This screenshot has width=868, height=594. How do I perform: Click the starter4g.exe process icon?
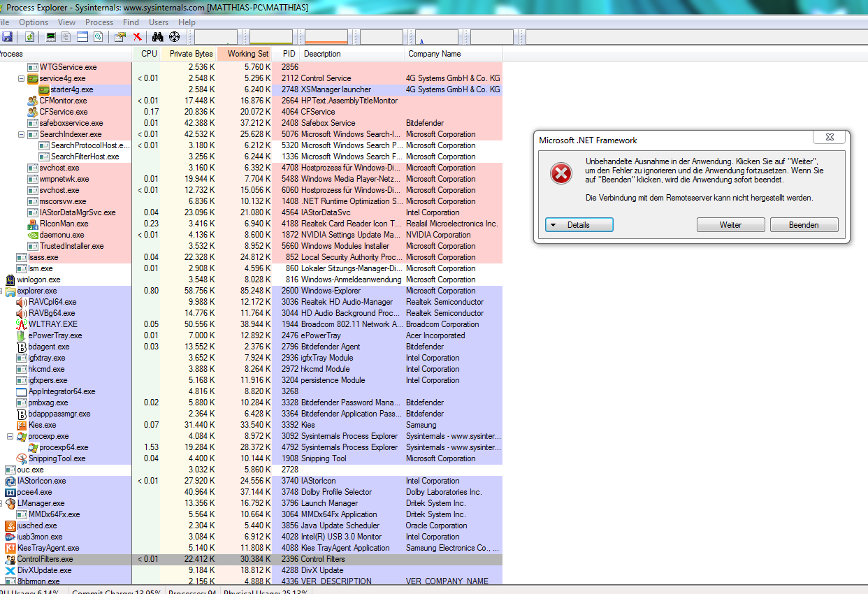44,89
